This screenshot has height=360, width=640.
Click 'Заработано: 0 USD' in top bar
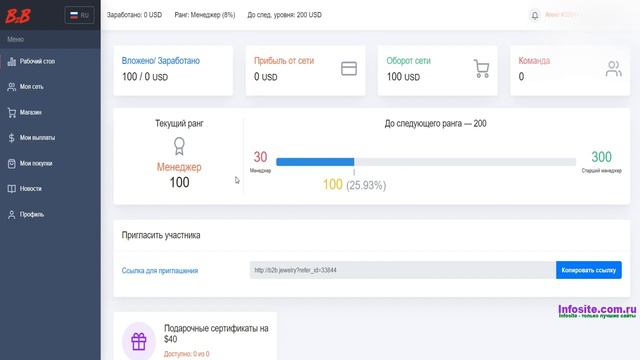(x=134, y=15)
